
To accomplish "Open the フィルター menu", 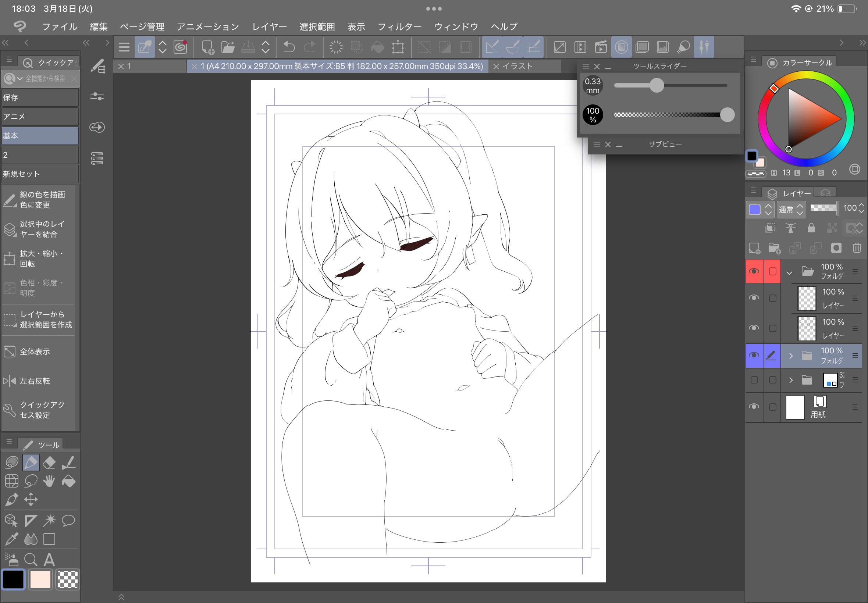I will click(399, 27).
